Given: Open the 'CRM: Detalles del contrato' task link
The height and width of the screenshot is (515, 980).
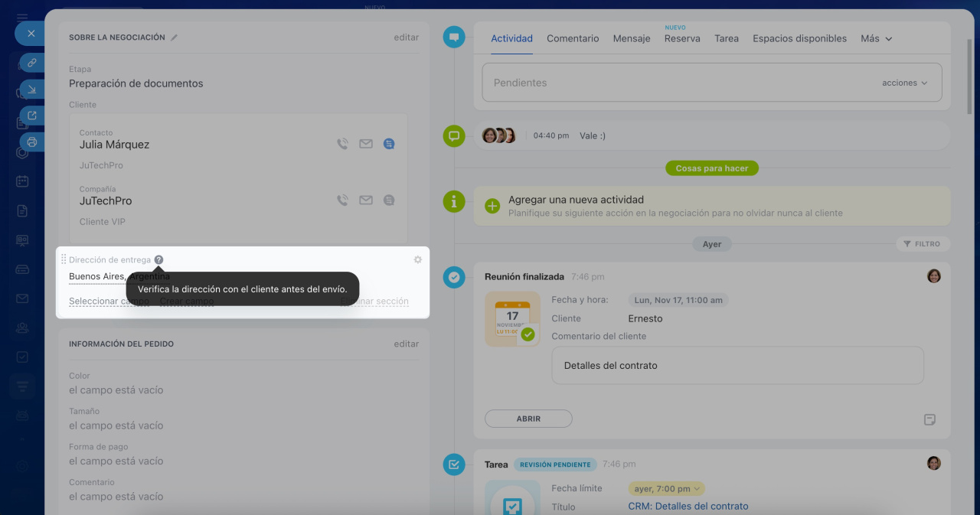Looking at the screenshot, I should [x=688, y=506].
